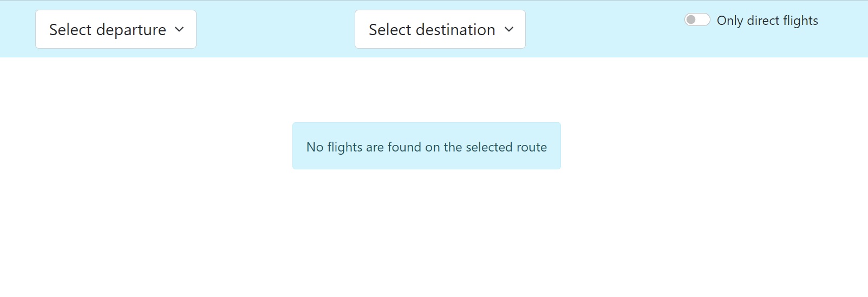868x297 pixels.
Task: Expand departure list via down arrow
Action: [180, 30]
